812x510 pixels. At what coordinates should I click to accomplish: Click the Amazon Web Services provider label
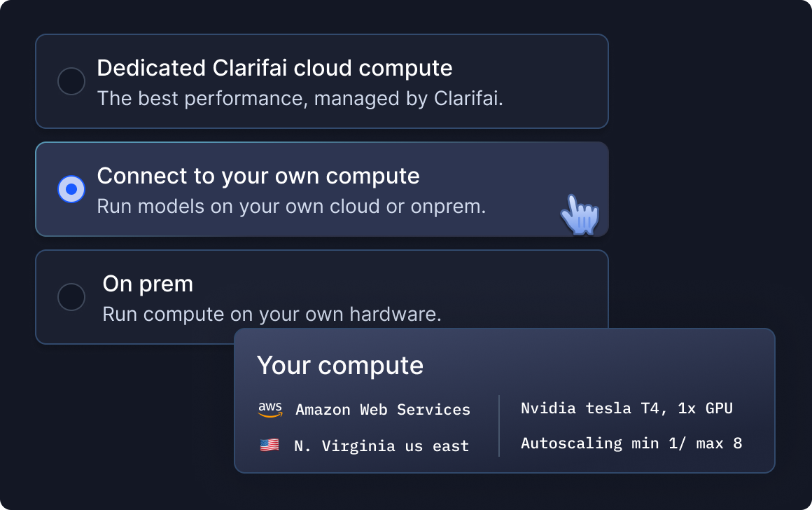(x=383, y=409)
